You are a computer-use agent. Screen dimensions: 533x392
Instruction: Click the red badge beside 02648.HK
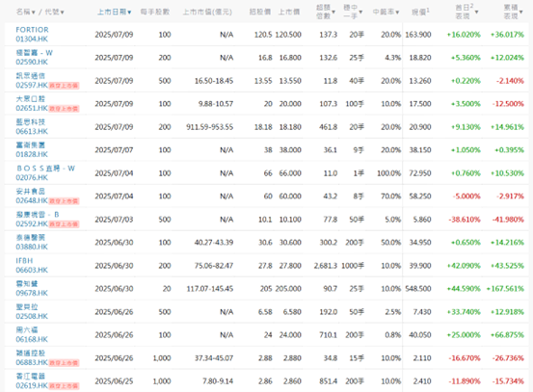tap(64, 200)
